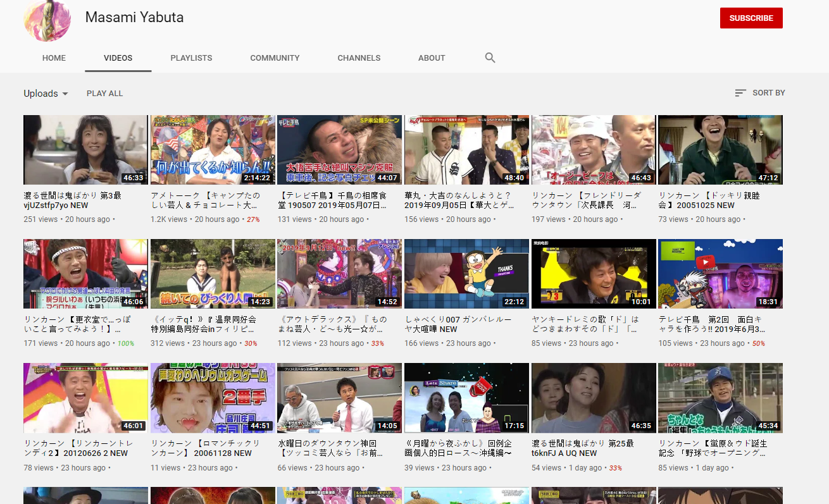This screenshot has width=829, height=504.
Task: Open the 2:14:22 Ame Talk thumbnail
Action: [x=213, y=150]
